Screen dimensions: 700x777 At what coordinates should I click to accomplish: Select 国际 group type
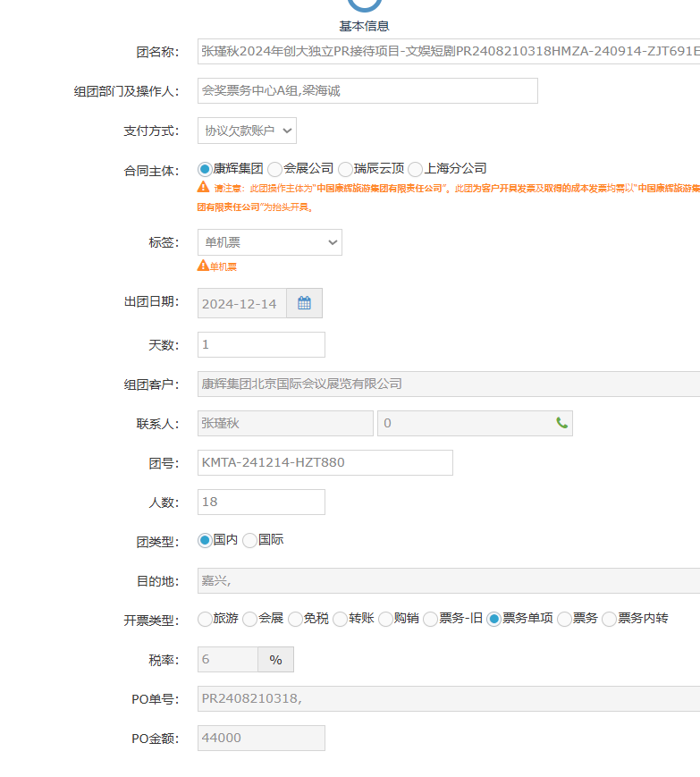(x=249, y=541)
